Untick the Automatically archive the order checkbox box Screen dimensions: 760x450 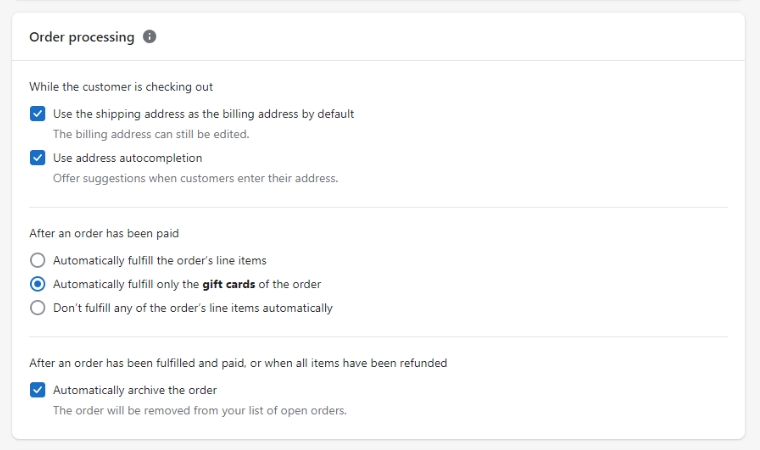click(38, 390)
